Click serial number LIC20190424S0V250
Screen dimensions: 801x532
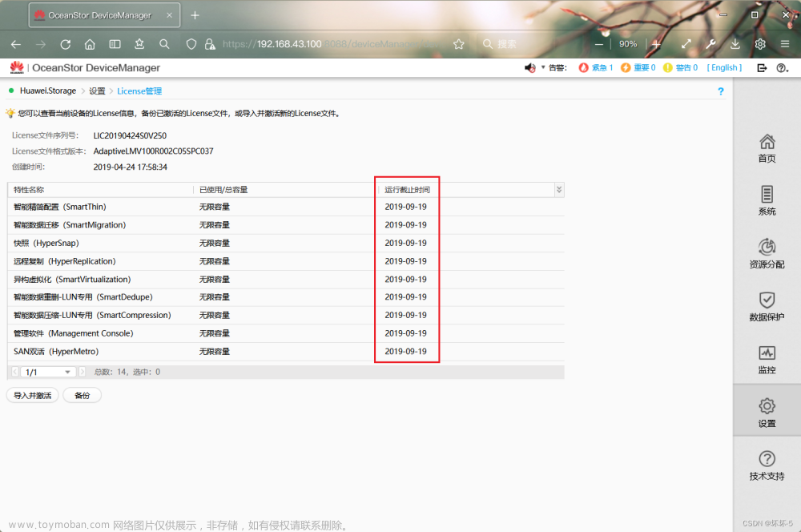(130, 135)
